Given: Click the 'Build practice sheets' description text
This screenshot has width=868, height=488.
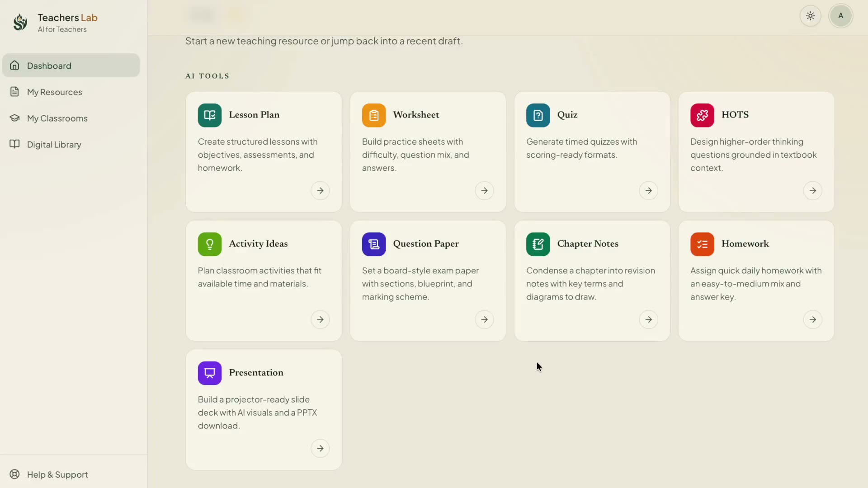Looking at the screenshot, I should (x=415, y=155).
